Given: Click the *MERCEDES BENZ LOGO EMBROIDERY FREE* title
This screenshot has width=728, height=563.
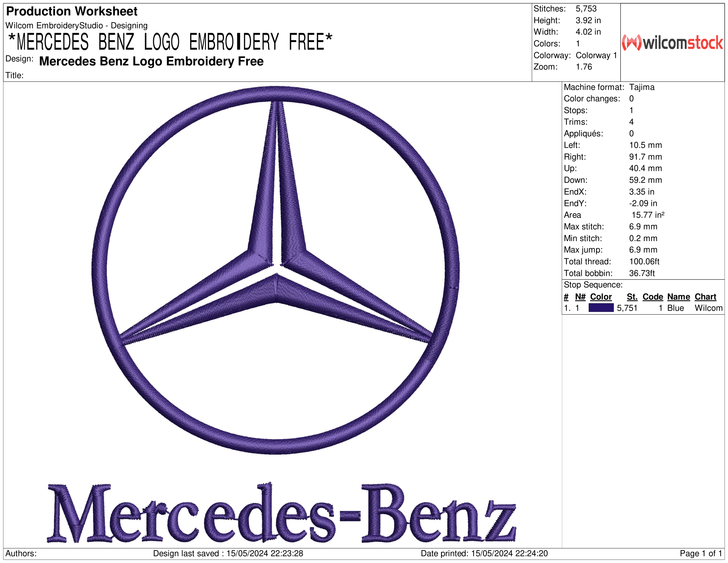Looking at the screenshot, I should pos(170,42).
